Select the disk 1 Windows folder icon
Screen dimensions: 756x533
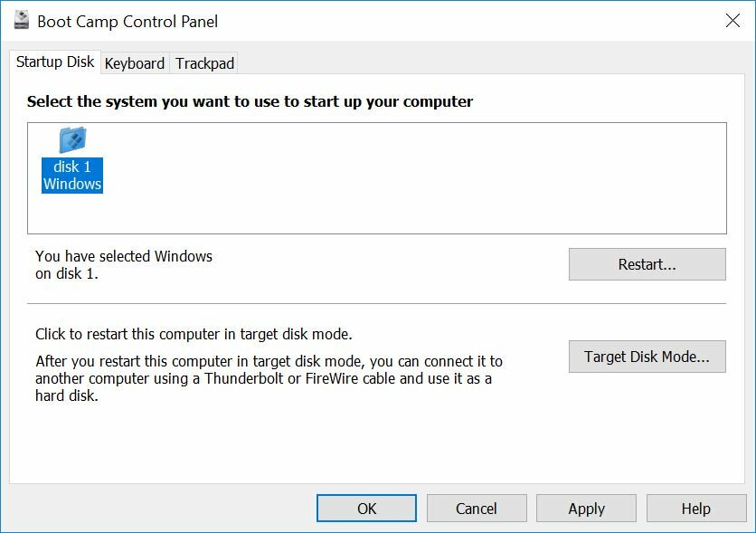pos(72,139)
